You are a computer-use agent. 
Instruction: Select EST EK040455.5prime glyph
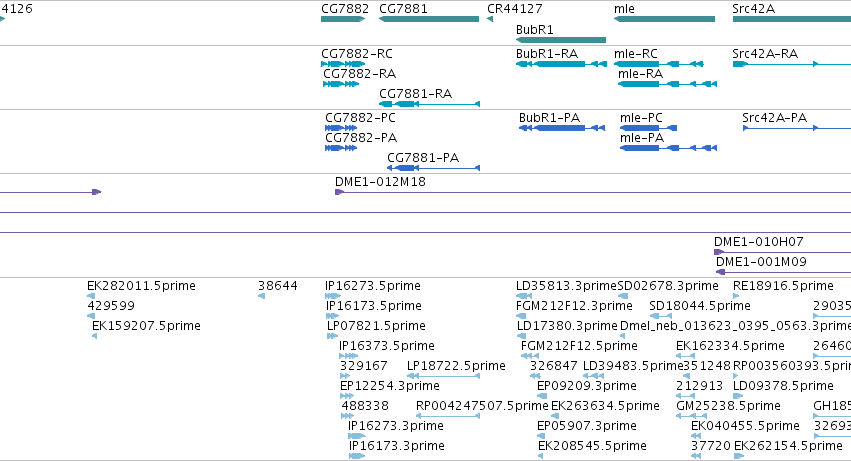(696, 436)
